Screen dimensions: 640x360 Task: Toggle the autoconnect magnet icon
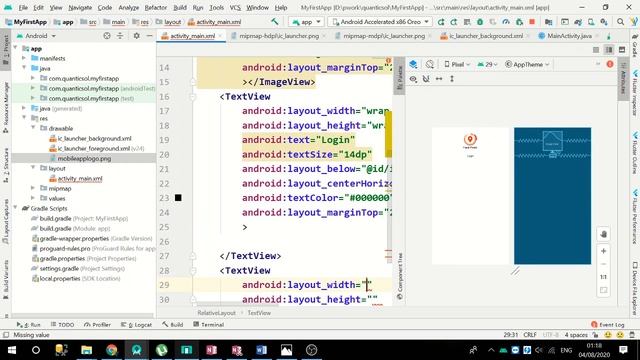[426, 79]
